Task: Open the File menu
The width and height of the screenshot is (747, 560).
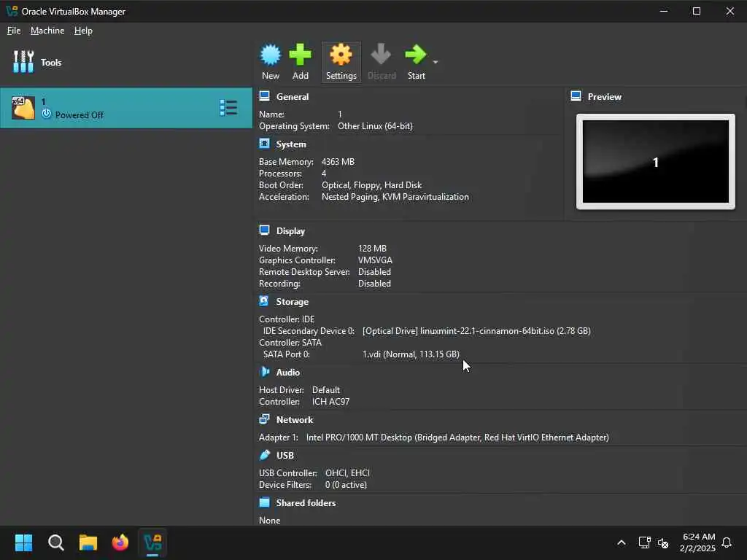Action: point(14,31)
